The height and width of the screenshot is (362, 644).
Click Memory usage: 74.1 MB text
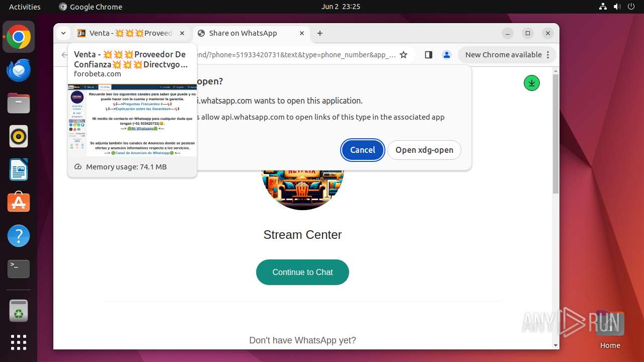click(x=126, y=167)
